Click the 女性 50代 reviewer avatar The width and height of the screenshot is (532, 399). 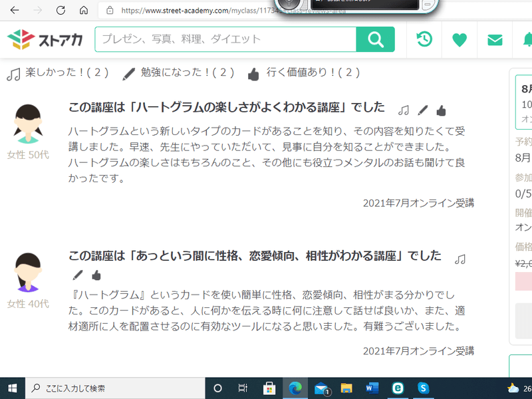(x=28, y=124)
